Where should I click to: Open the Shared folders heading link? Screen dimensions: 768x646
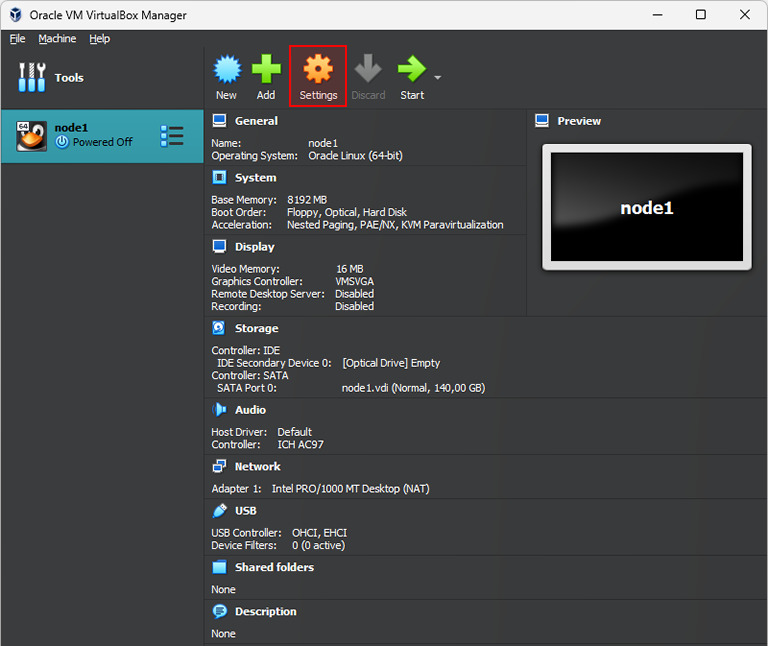point(274,567)
